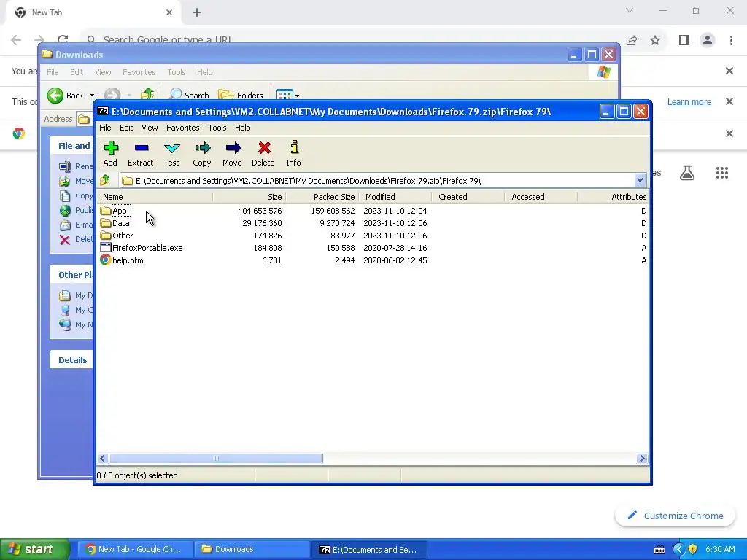Sort by the Packed Size column header
The height and width of the screenshot is (560, 747).
point(322,197)
